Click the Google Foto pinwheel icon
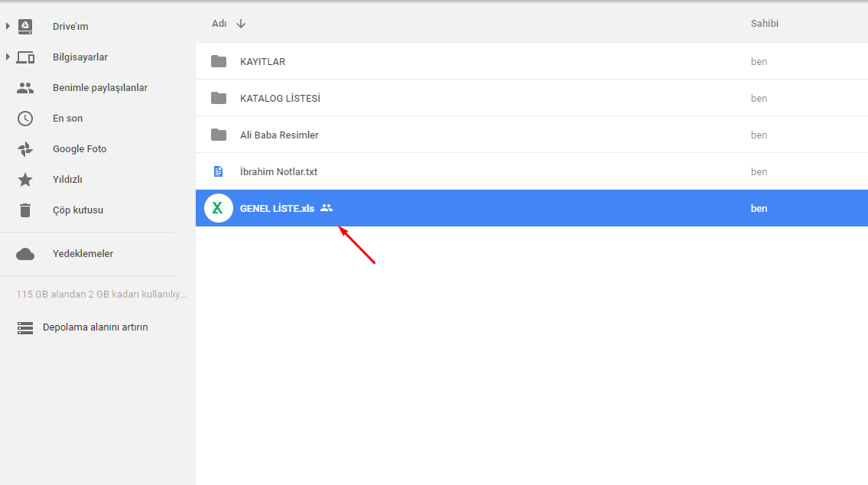The width and height of the screenshot is (868, 485). click(25, 149)
